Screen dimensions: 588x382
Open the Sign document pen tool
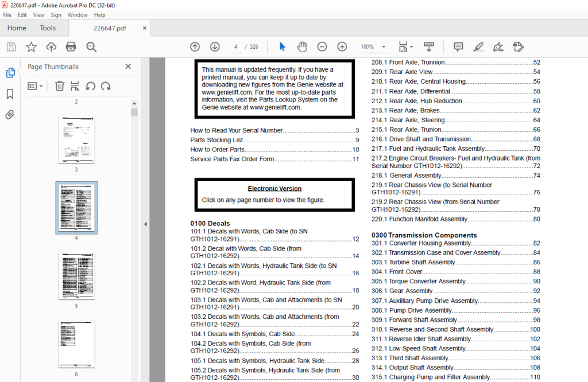coord(498,47)
